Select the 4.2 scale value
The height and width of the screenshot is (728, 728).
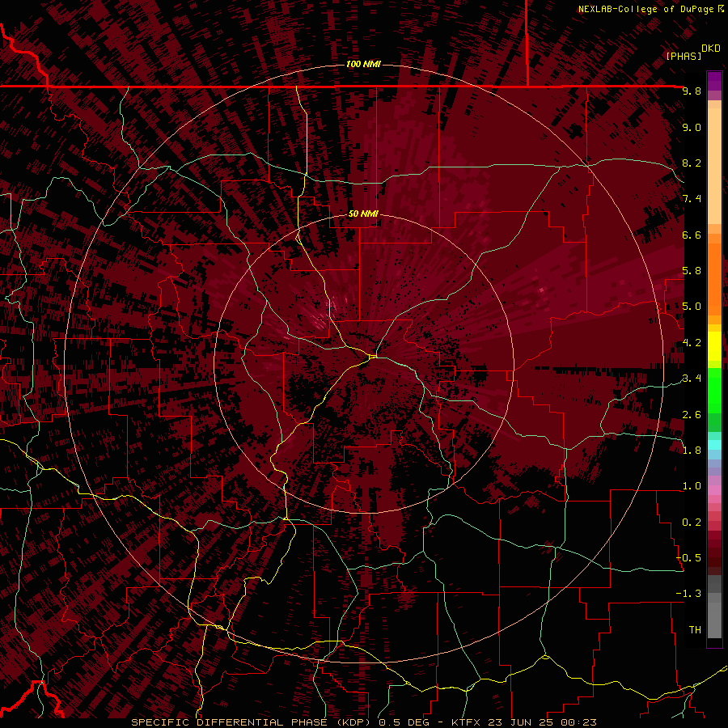pos(692,343)
